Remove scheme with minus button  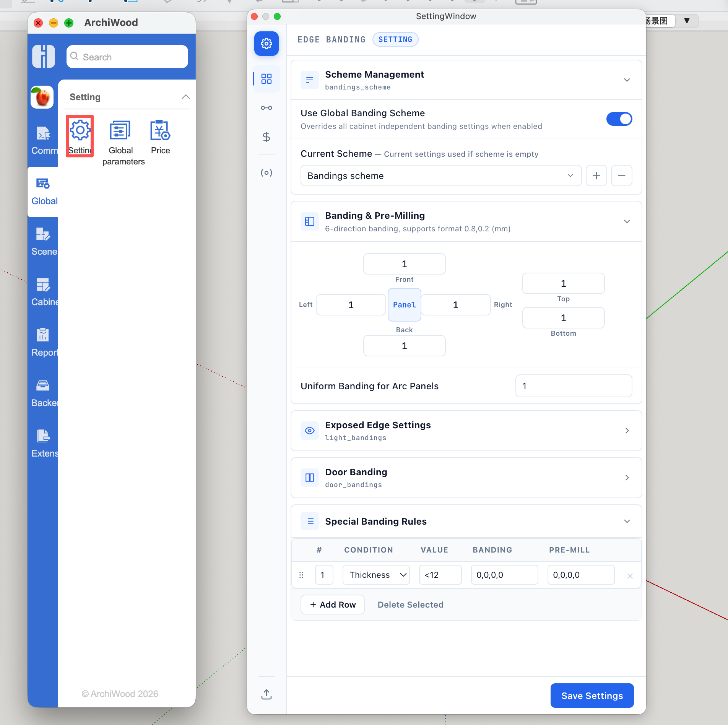(622, 176)
